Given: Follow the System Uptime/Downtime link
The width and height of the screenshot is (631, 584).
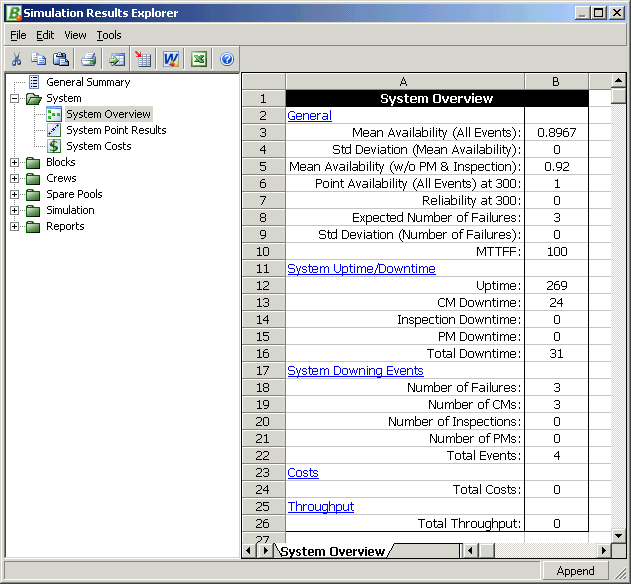Looking at the screenshot, I should click(x=361, y=268).
